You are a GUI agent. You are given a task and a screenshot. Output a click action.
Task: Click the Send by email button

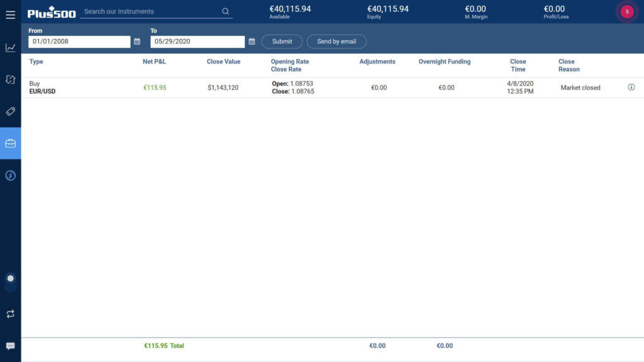336,41
